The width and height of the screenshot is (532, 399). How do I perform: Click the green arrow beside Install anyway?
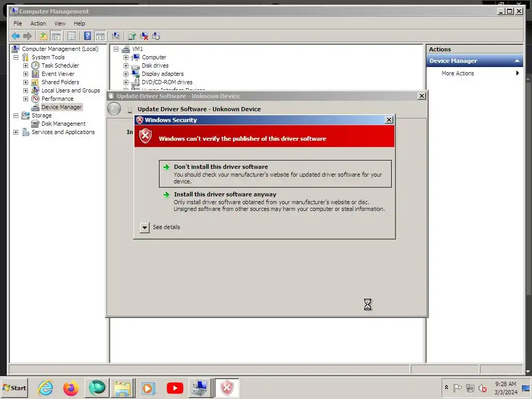[x=166, y=195]
